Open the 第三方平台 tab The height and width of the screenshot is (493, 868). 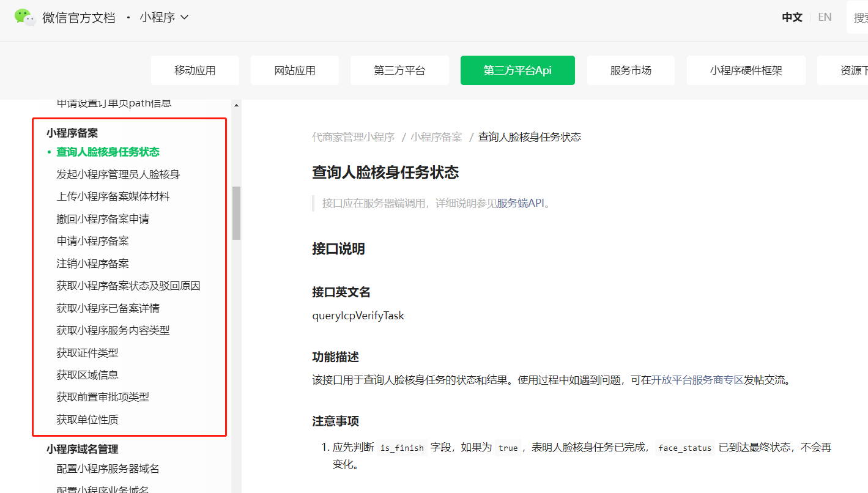point(399,70)
